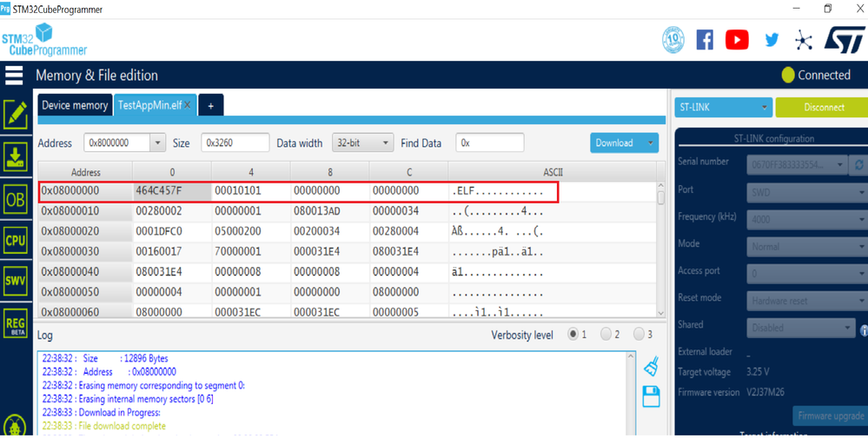Select the 464C457F memory cell
868x445 pixels.
pyautogui.click(x=172, y=191)
